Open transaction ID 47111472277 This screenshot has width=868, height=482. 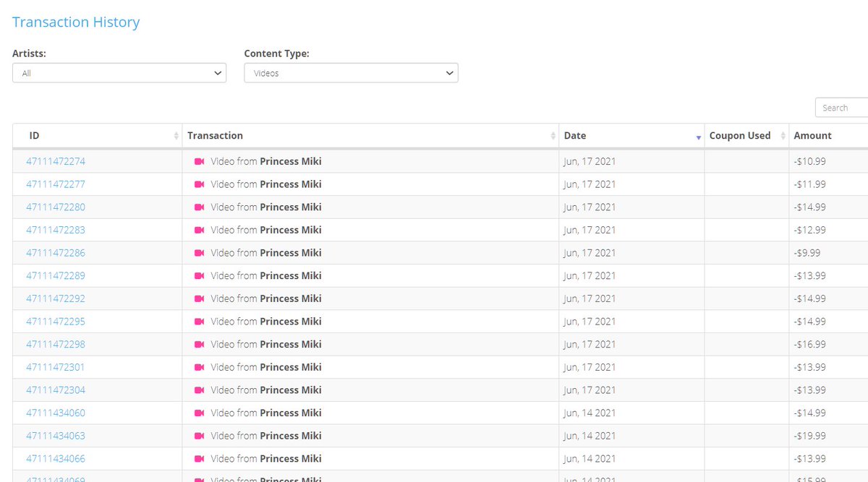click(x=56, y=184)
